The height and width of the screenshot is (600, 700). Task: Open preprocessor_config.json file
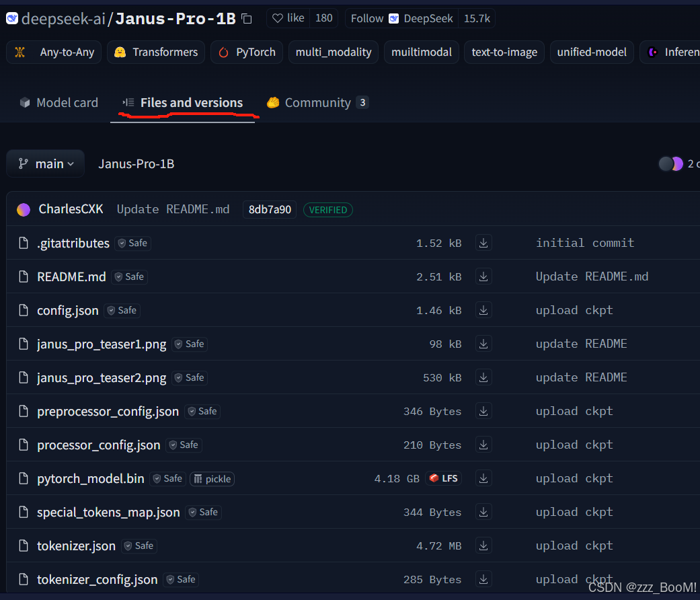tap(108, 412)
